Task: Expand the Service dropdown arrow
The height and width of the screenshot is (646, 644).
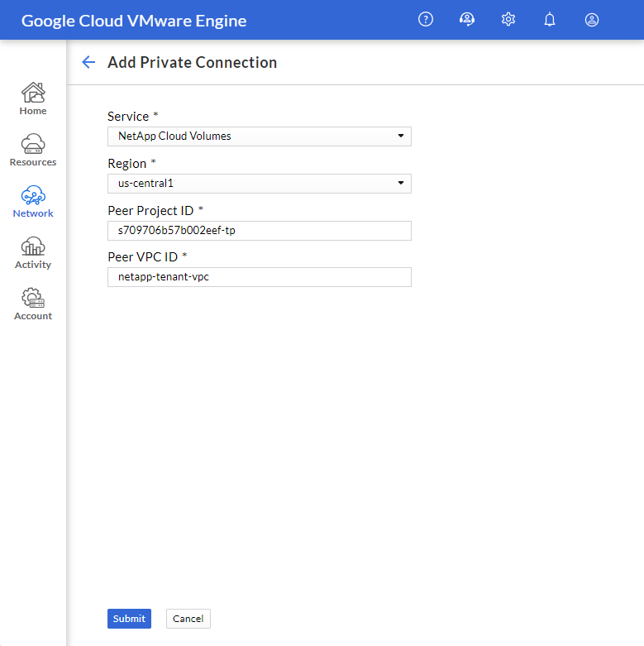Action: (401, 136)
